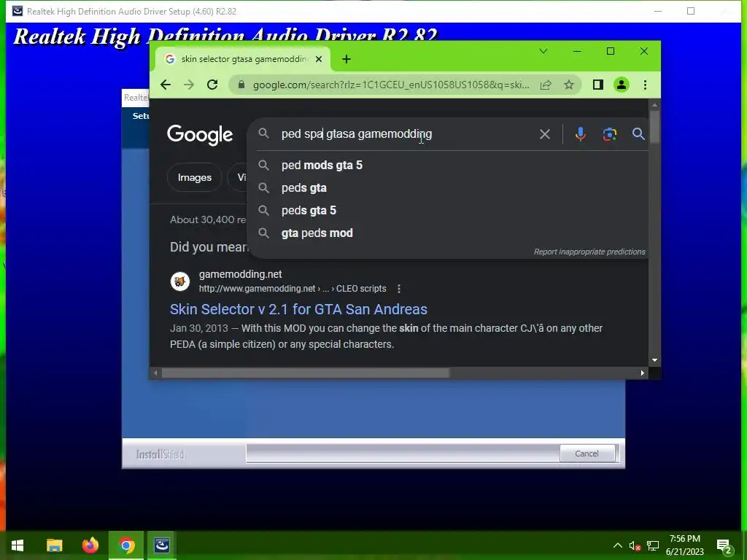Click the muted speaker tray icon

point(635,545)
